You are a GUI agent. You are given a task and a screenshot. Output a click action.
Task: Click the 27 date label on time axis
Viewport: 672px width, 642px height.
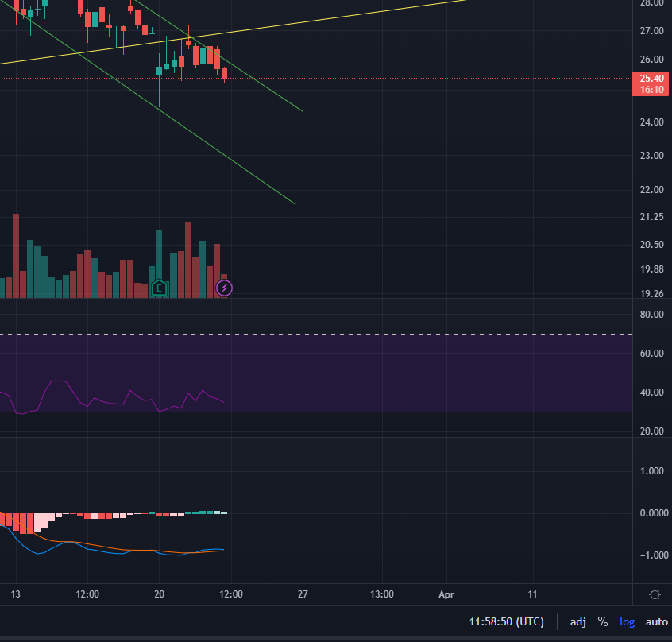pos(303,594)
